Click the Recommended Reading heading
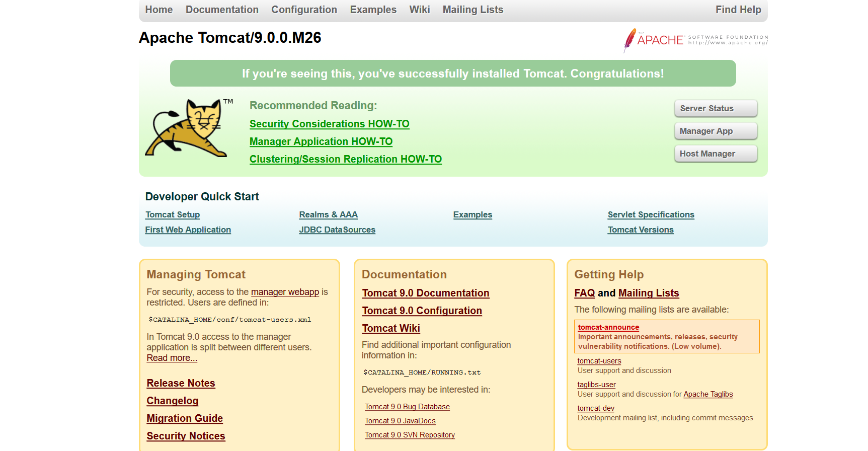This screenshot has height=451, width=868. [313, 106]
